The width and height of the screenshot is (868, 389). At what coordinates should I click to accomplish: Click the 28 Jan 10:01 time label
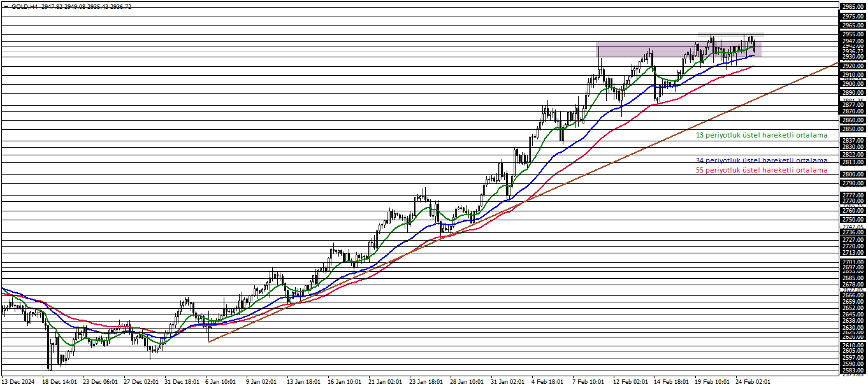[x=467, y=382]
